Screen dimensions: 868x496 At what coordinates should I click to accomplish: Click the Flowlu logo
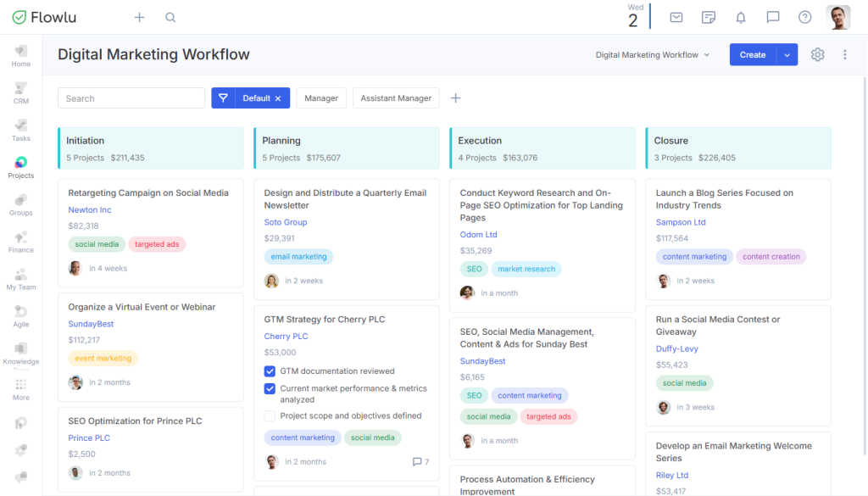click(44, 17)
